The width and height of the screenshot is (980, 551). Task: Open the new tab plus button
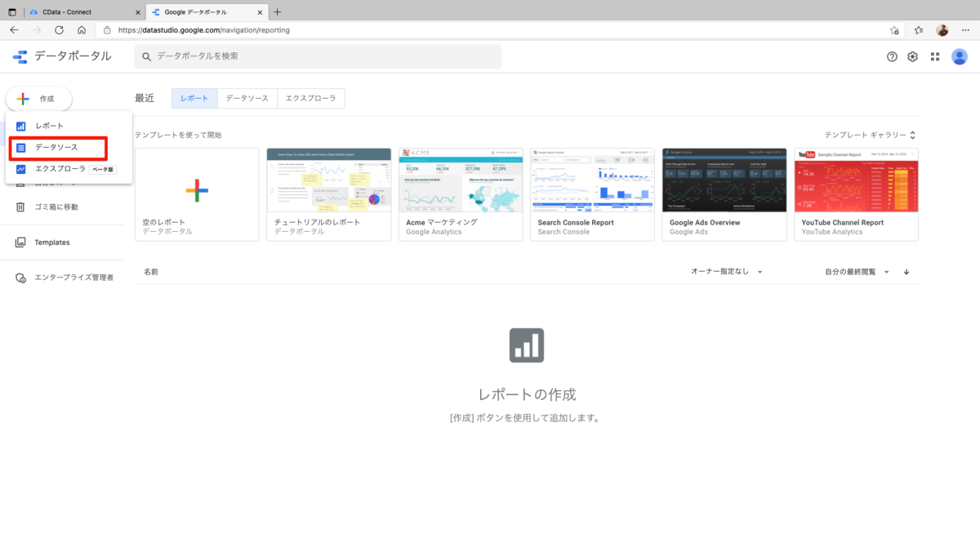[x=278, y=11]
